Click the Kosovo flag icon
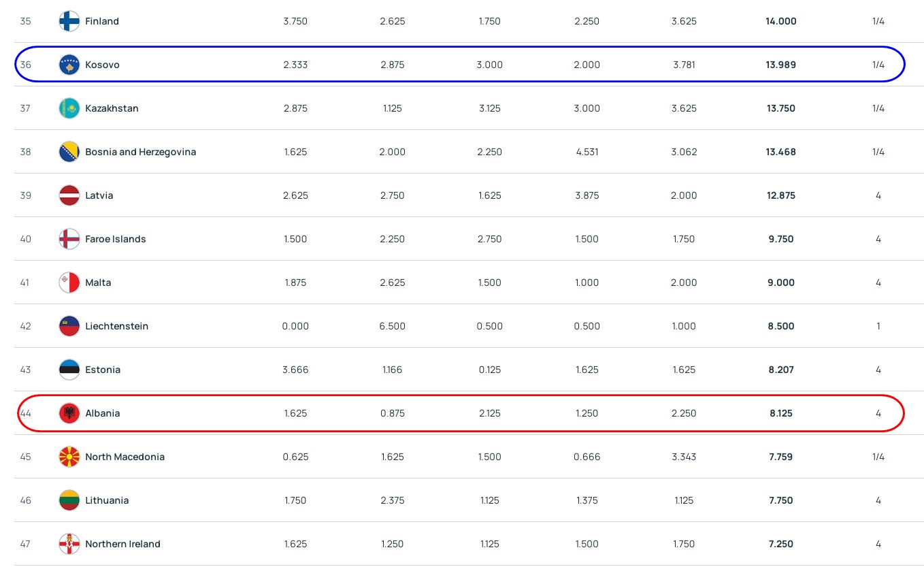Image resolution: width=924 pixels, height=567 pixels. [x=69, y=65]
